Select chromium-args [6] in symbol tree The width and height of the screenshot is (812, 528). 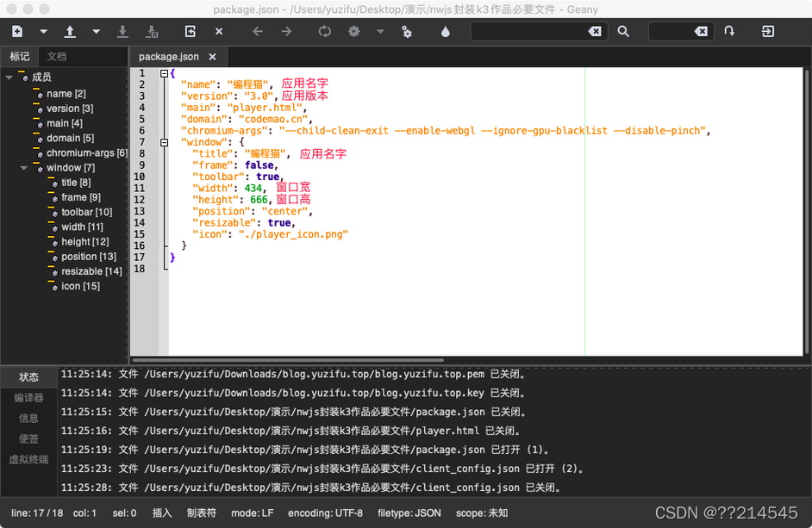click(x=86, y=153)
